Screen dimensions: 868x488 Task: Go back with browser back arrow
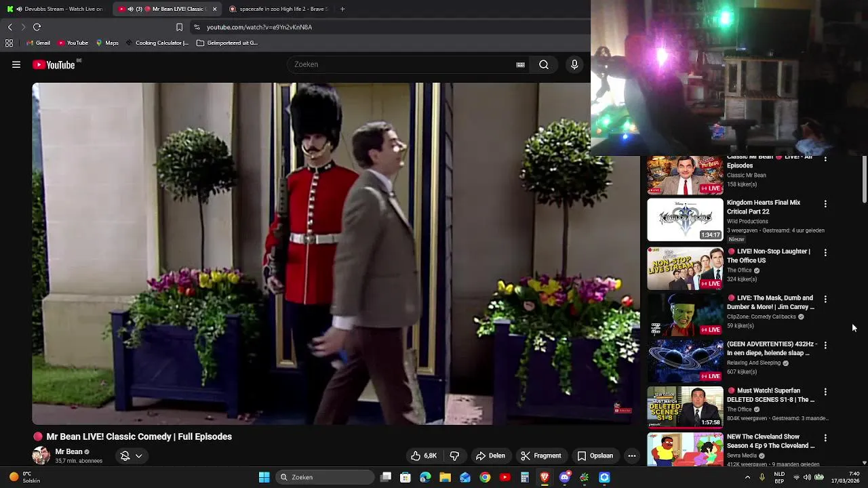(x=9, y=27)
